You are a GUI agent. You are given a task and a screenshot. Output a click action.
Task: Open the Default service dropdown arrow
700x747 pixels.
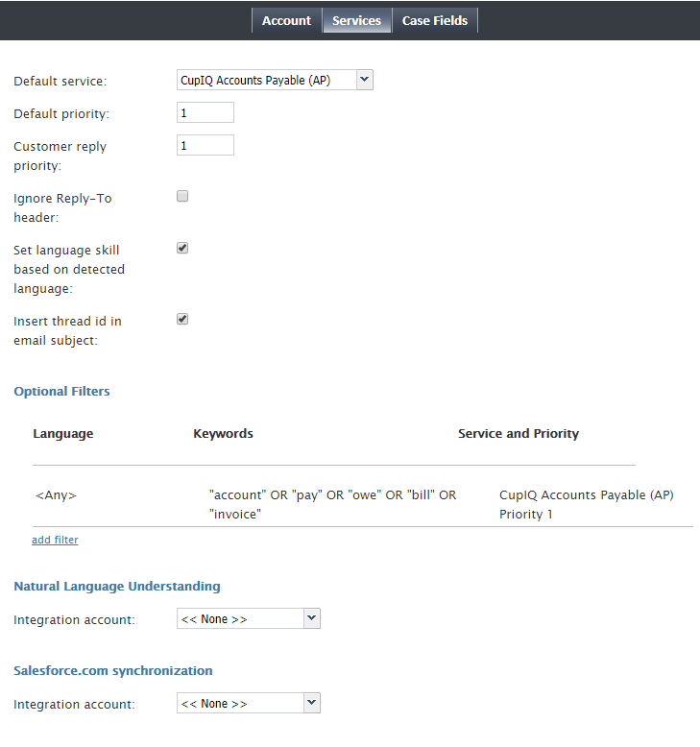coord(365,80)
